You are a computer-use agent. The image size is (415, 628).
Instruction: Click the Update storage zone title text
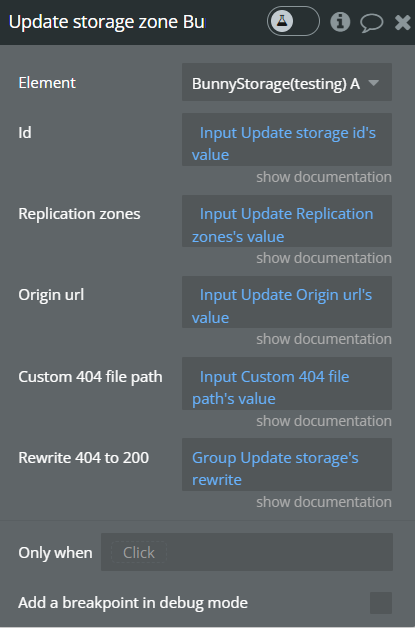107,22
